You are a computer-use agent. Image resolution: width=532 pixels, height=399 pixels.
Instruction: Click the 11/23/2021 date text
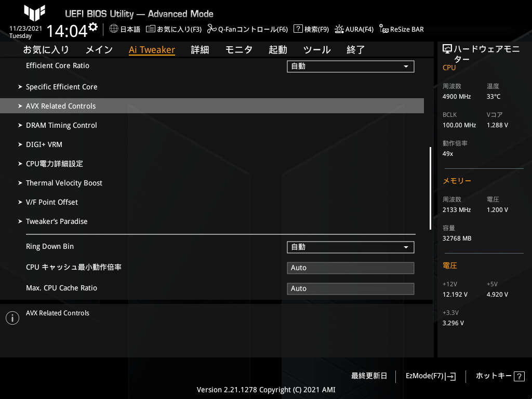coord(25,29)
